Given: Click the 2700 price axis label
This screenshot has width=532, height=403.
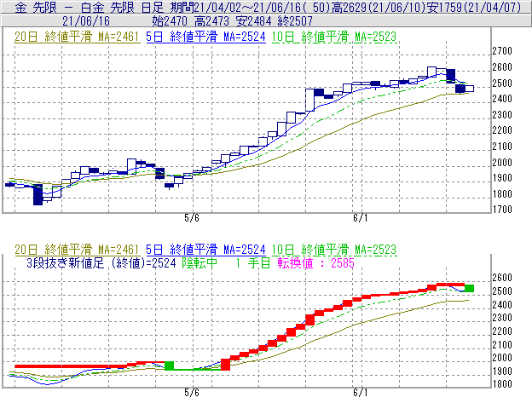Looking at the screenshot, I should (x=502, y=51).
